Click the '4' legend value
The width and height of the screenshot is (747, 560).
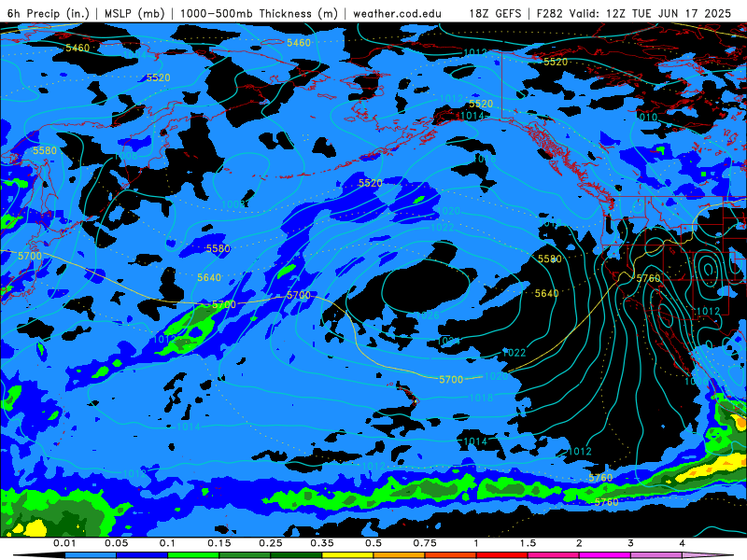tap(683, 543)
